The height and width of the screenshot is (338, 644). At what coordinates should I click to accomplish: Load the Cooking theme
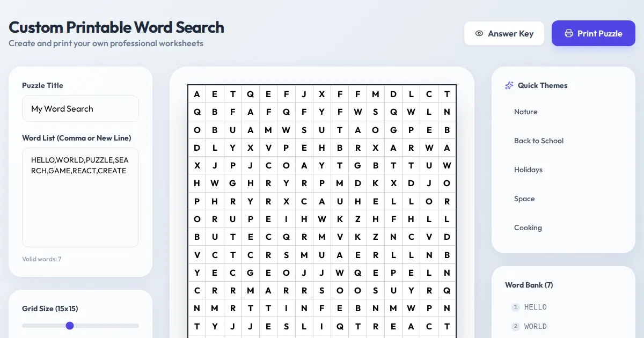tap(528, 227)
